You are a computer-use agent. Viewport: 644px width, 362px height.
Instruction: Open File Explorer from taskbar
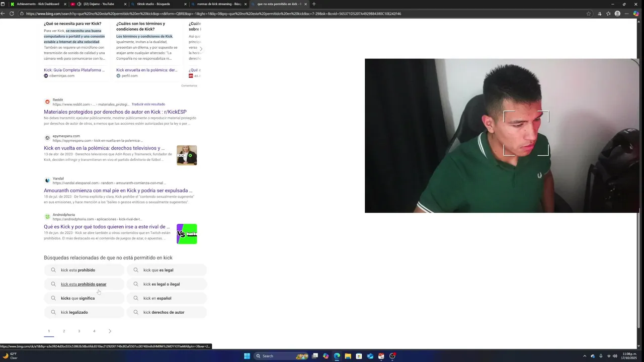coord(348,356)
